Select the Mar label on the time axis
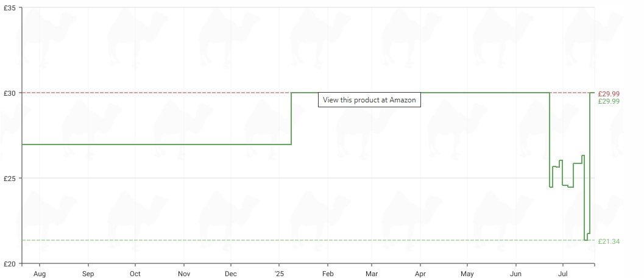This screenshot has width=644, height=278. 371,274
